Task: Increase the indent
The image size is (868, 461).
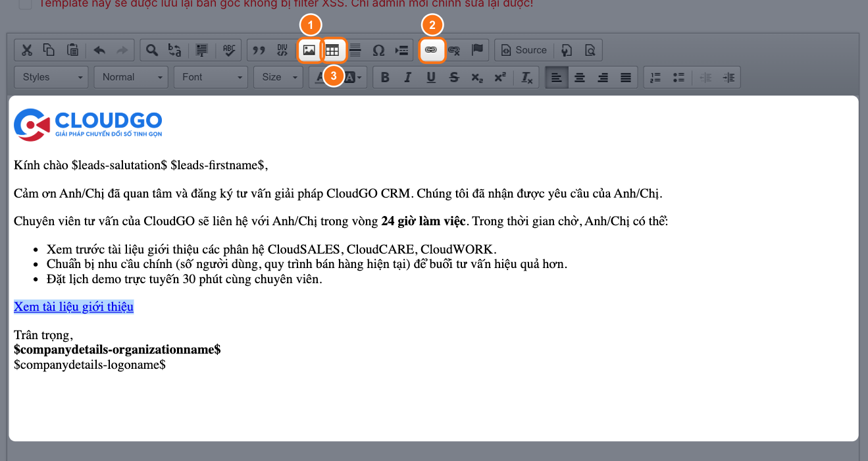Action: (728, 77)
